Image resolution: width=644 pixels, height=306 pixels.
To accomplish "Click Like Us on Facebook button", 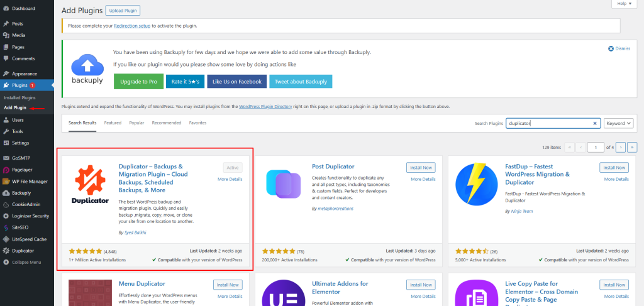I will coord(237,82).
